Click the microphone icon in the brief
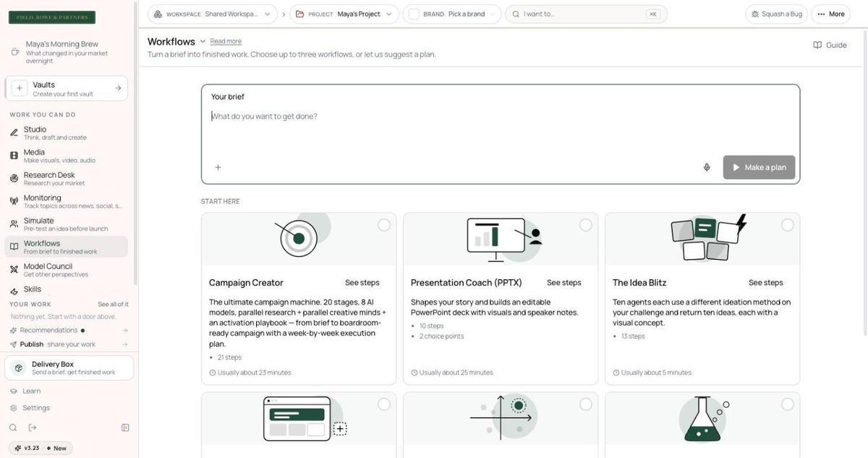This screenshot has height=458, width=868. click(x=707, y=167)
